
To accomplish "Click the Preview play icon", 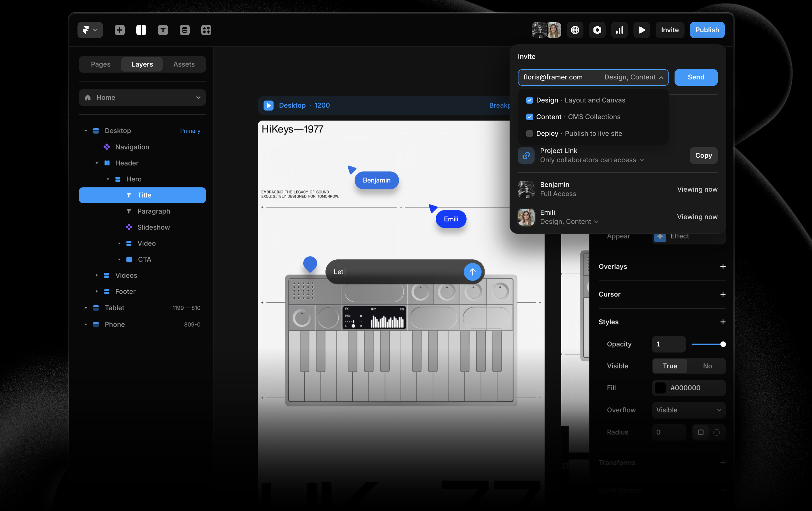I will (x=641, y=30).
